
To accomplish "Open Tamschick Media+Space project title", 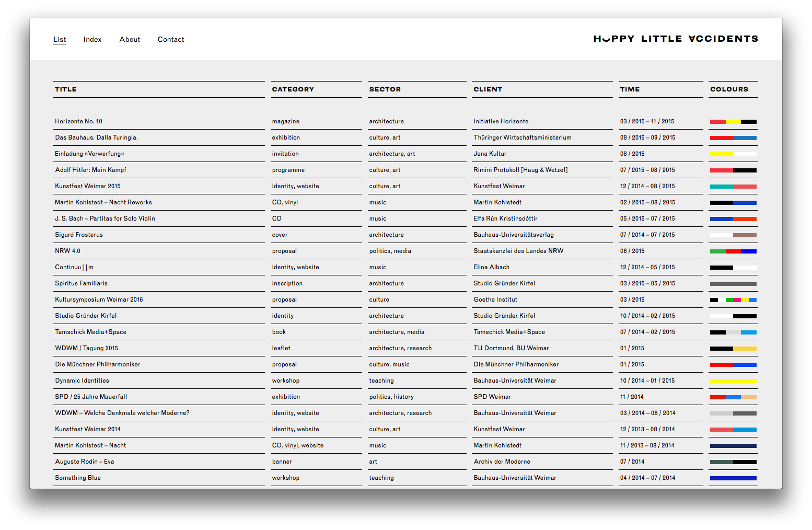I will 90,332.
